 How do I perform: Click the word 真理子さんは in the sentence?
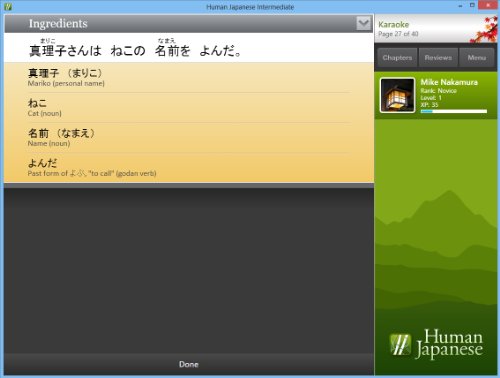pyautogui.click(x=65, y=51)
